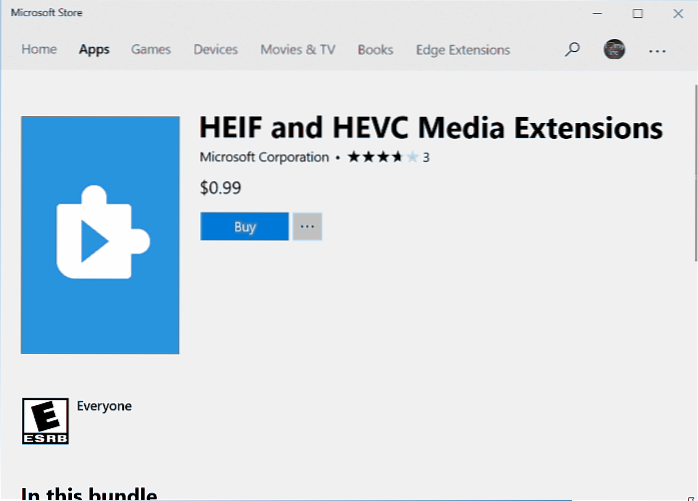Open the Games tab

click(x=151, y=50)
